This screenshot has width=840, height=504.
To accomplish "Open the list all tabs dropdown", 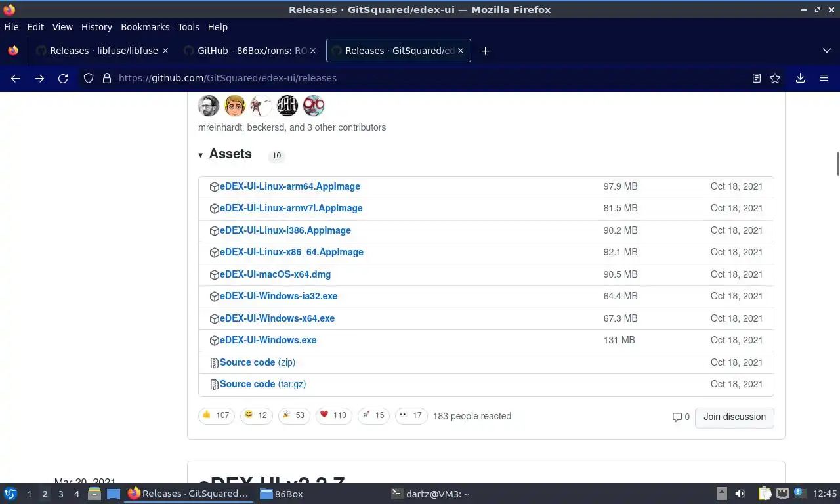I will tap(826, 51).
